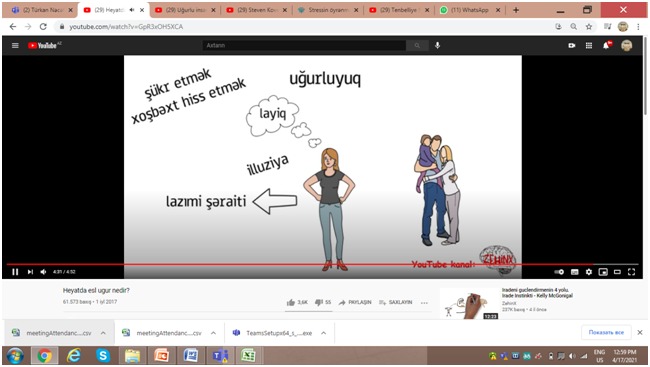Pause the YouTube video
The height and width of the screenshot is (367, 650).
pyautogui.click(x=15, y=272)
